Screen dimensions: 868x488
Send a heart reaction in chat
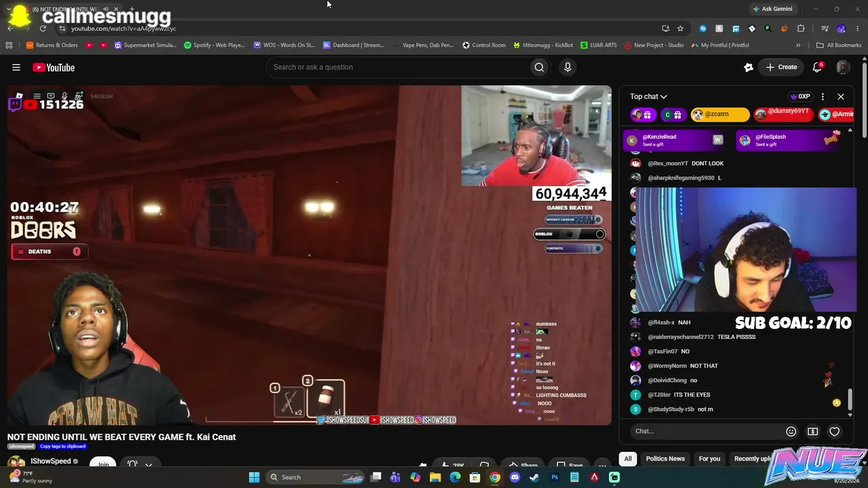[x=835, y=432]
